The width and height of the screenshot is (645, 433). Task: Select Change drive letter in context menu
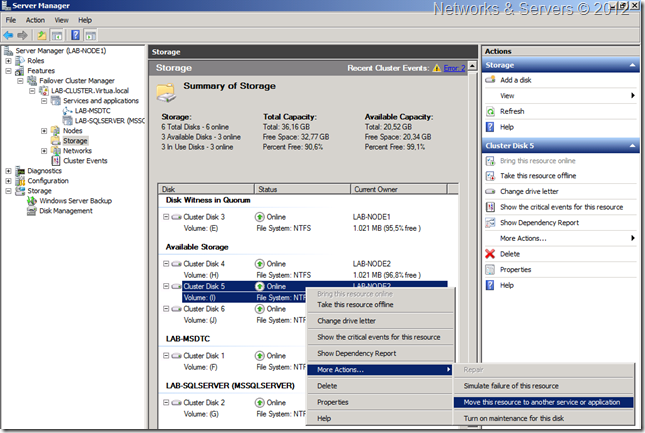tap(349, 321)
